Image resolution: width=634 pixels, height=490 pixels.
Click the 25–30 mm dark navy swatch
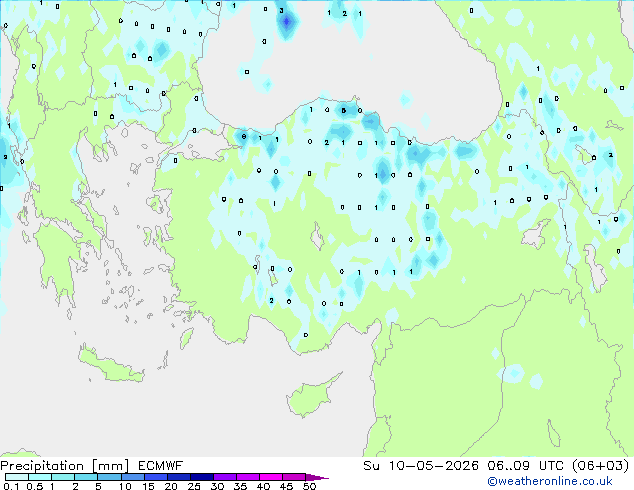coord(201,477)
